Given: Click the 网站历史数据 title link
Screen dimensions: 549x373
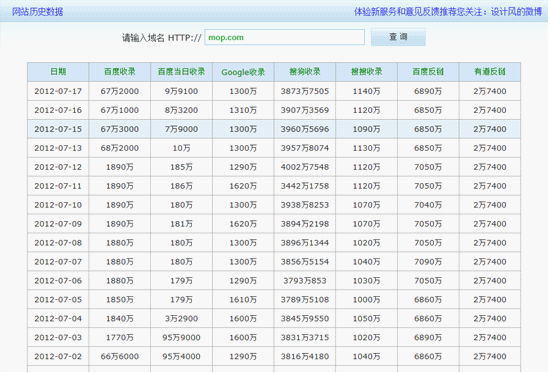Looking at the screenshot, I should (37, 12).
